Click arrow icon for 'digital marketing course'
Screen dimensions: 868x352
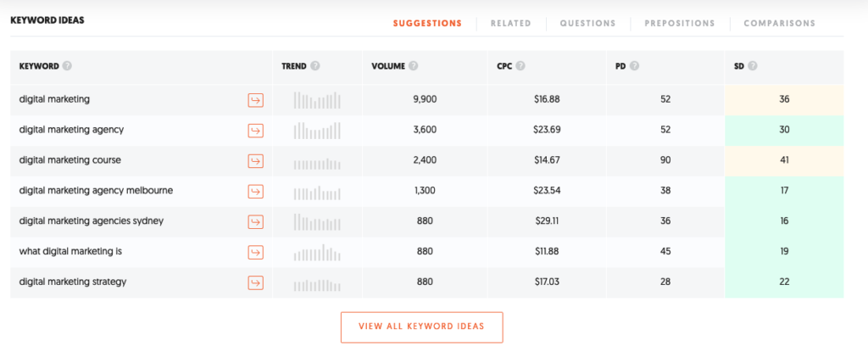coord(255,161)
